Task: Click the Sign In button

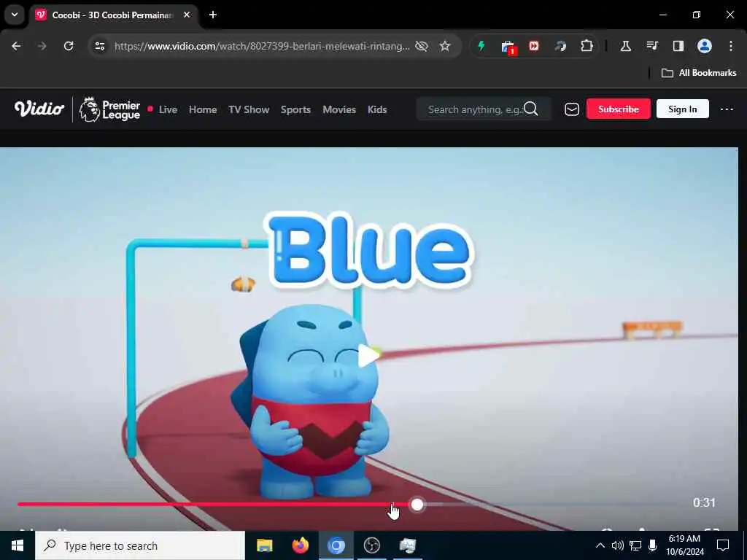Action: pos(682,109)
